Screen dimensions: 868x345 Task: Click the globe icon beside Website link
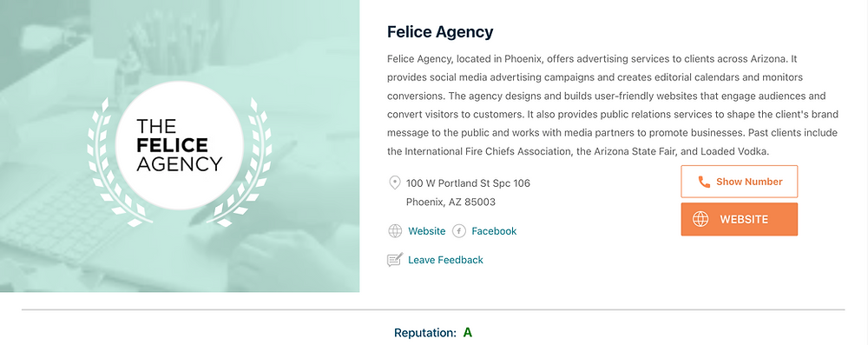pos(395,231)
